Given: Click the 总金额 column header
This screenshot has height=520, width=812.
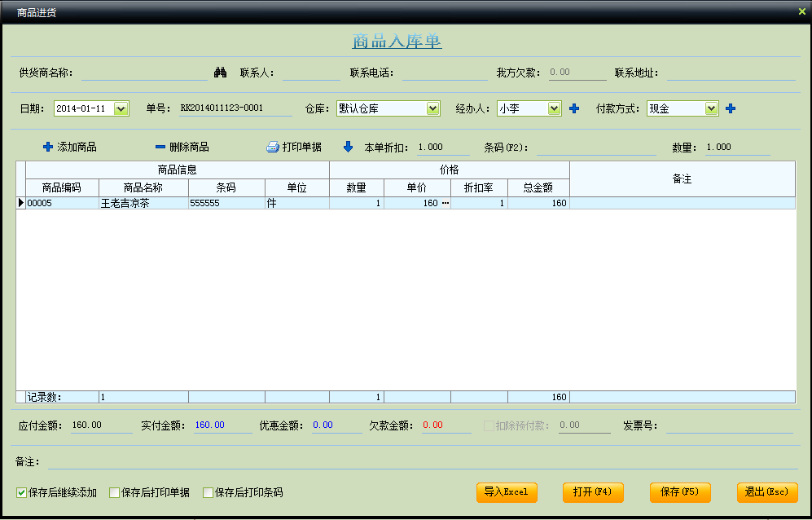Looking at the screenshot, I should point(538,187).
